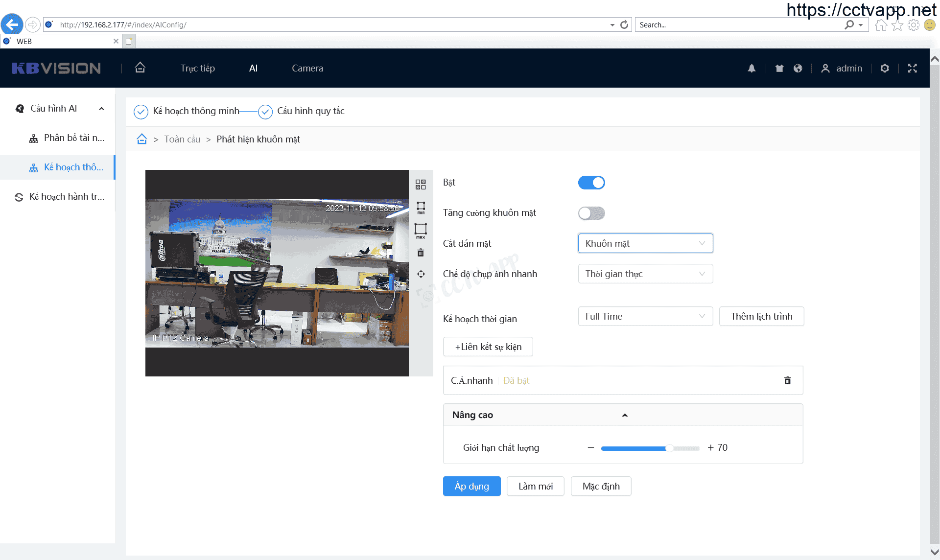
Task: Click the fullscreen expand icon
Action: tap(912, 69)
